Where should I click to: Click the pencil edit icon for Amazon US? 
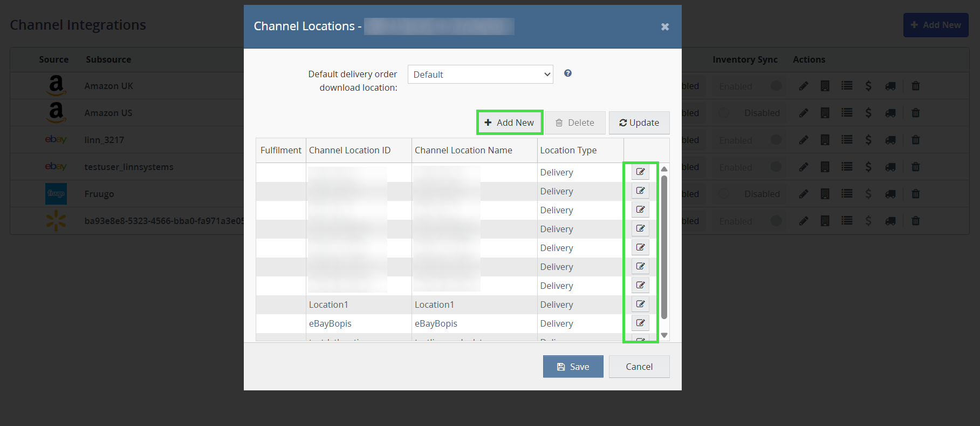click(x=804, y=113)
